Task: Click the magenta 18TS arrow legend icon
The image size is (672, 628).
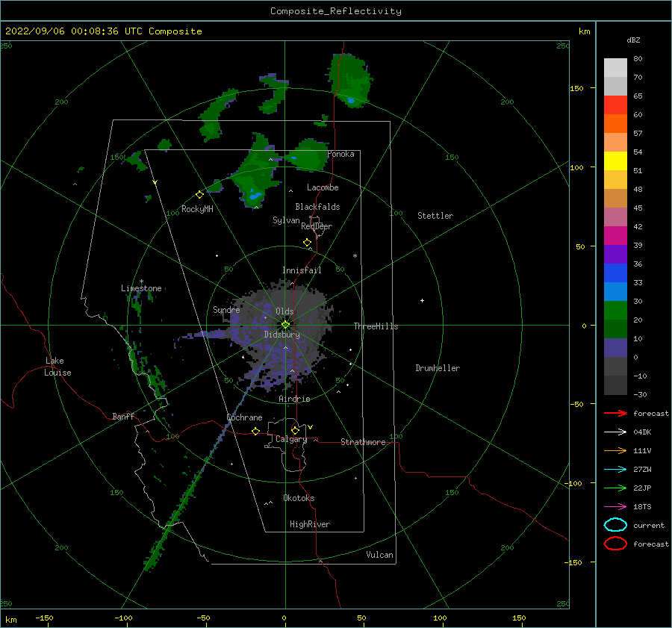Action: click(615, 507)
